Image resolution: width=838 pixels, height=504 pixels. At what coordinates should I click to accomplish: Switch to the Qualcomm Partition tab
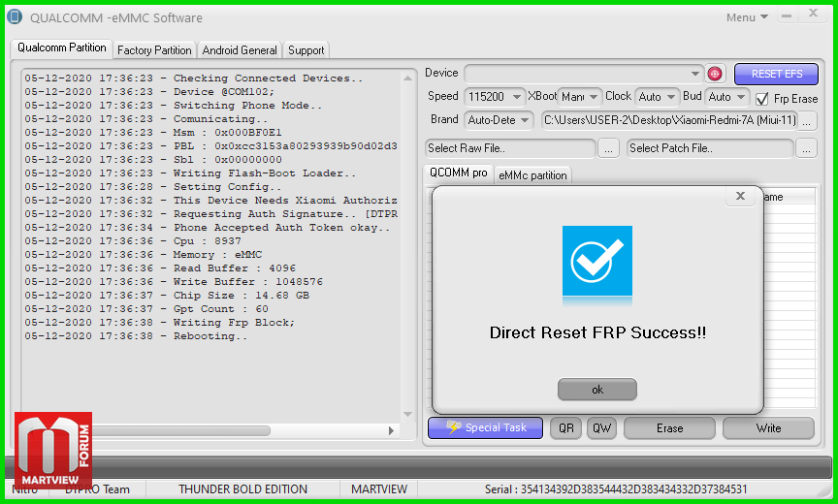pos(61,47)
